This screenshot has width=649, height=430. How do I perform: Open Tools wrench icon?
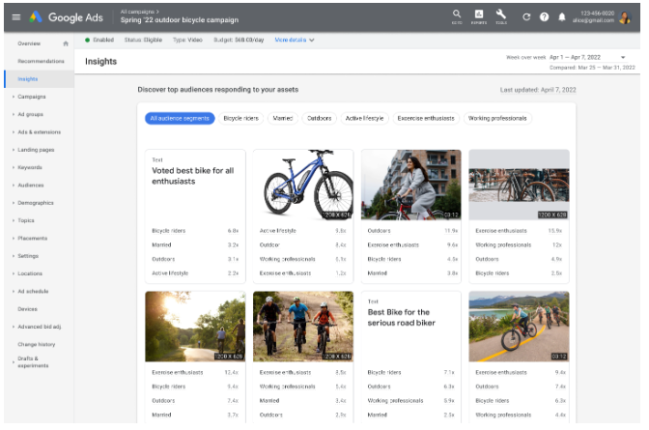click(x=501, y=15)
